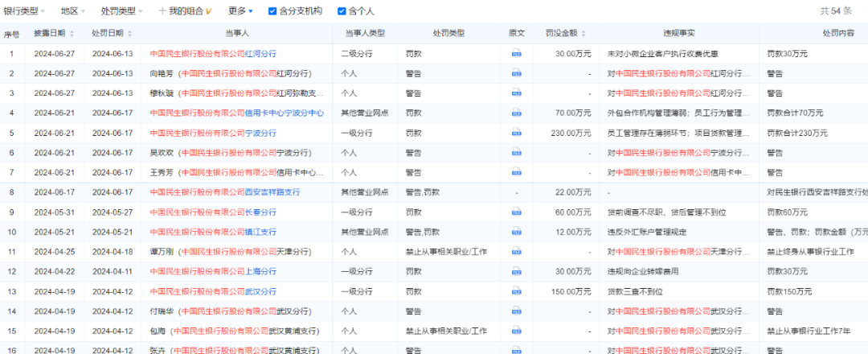
Task: Open the 中国民生银行 红河分行 link in row 1
Action: click(213, 54)
